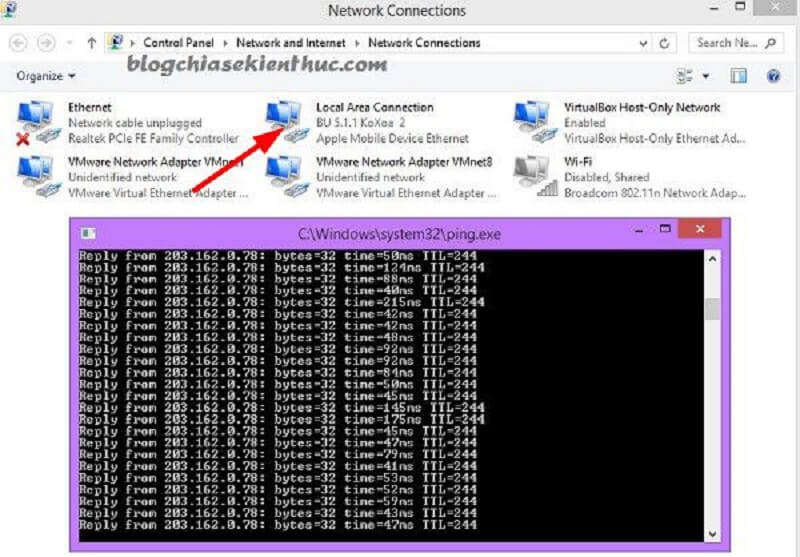Click change your view icon
Image resolution: width=800 pixels, height=557 pixels.
coord(685,76)
